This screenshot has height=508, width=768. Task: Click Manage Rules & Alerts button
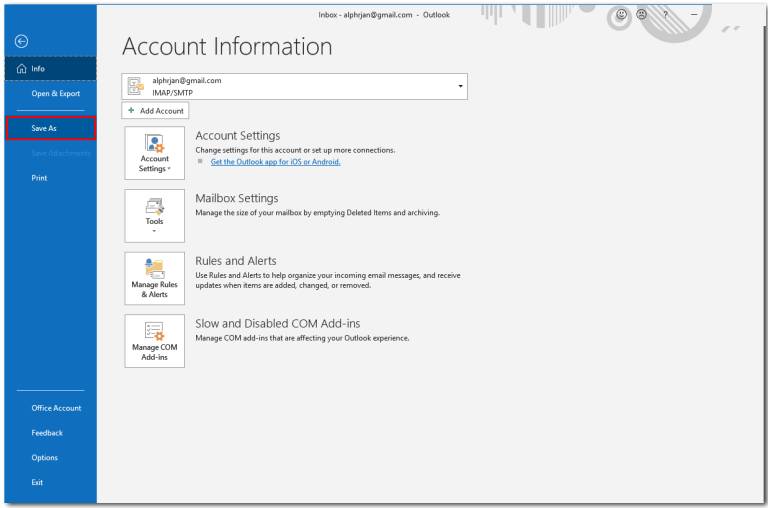click(154, 278)
